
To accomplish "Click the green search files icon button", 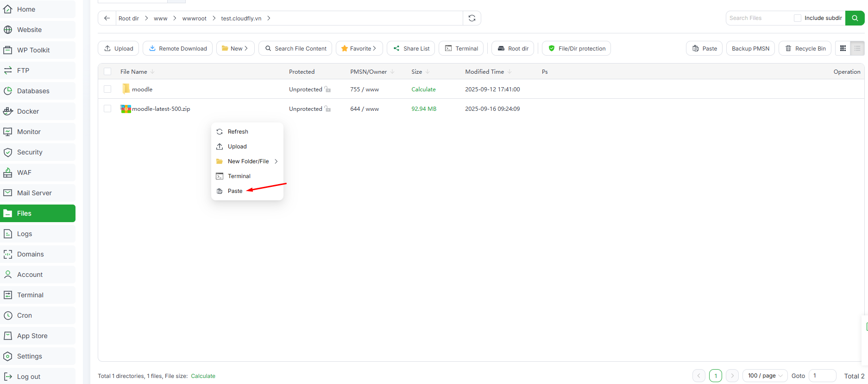I will click(855, 18).
